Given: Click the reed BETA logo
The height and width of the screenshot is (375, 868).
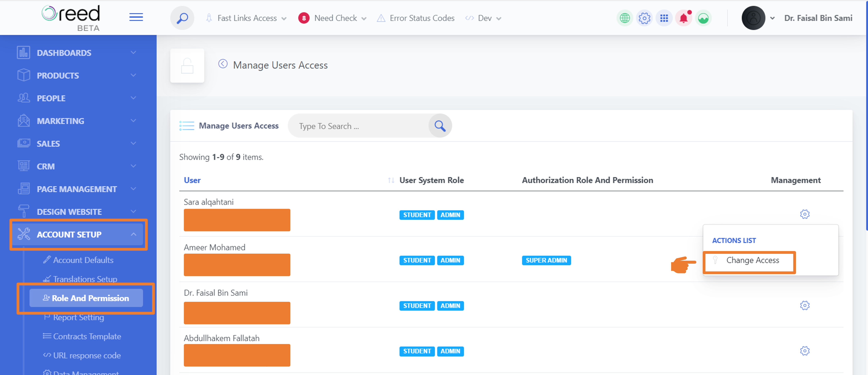Looking at the screenshot, I should (x=71, y=18).
